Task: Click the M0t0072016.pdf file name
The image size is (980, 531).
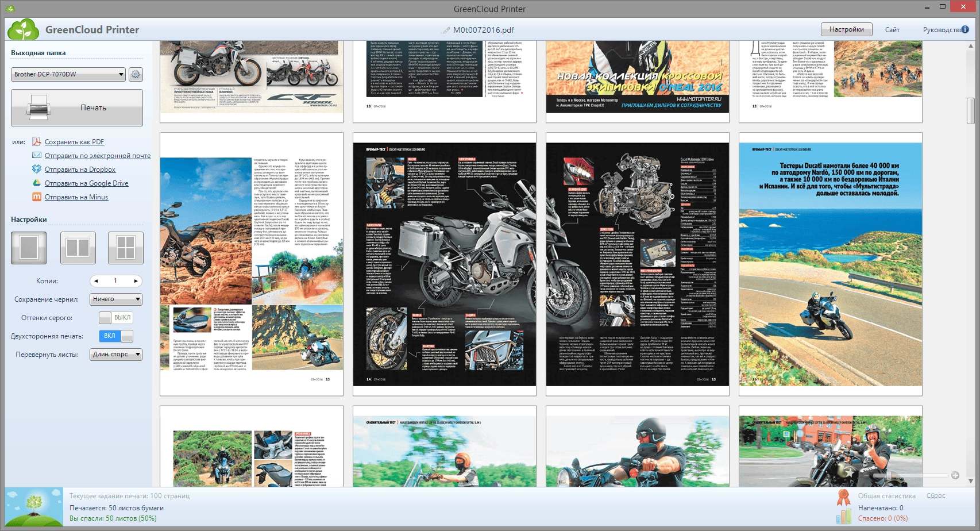Action: point(484,30)
